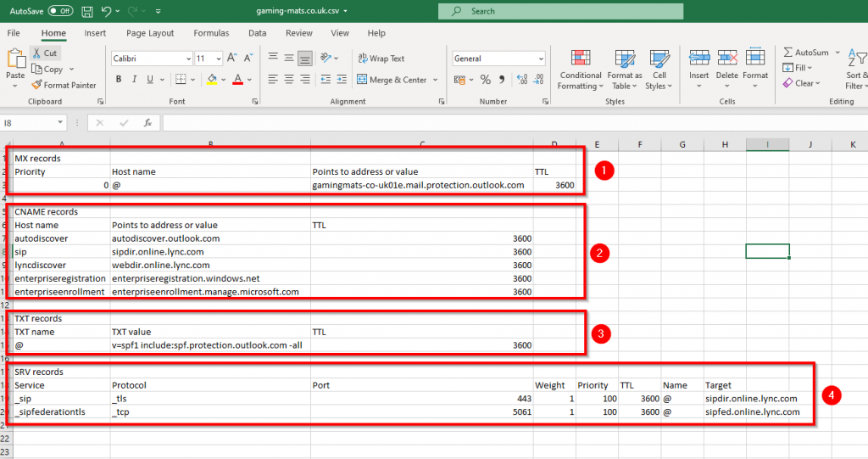Open Cell Styles menu
868x459 pixels.
click(x=659, y=70)
